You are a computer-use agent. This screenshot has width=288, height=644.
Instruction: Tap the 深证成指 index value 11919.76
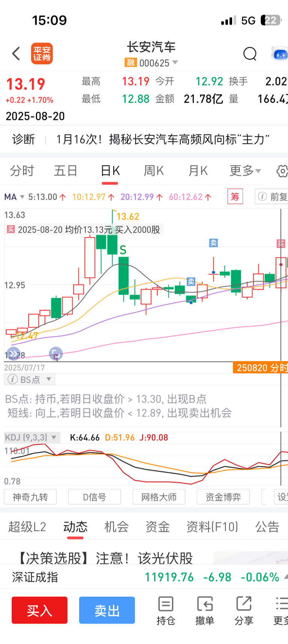coord(169,577)
